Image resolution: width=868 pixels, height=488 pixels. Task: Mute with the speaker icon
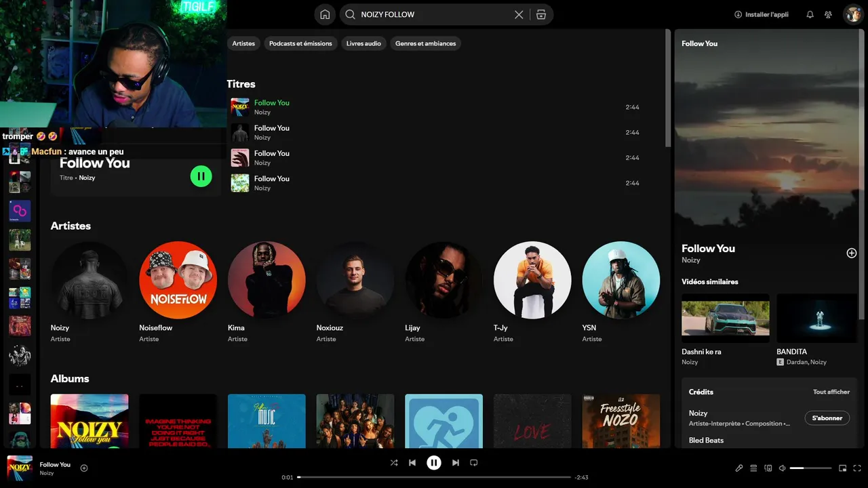[783, 468]
